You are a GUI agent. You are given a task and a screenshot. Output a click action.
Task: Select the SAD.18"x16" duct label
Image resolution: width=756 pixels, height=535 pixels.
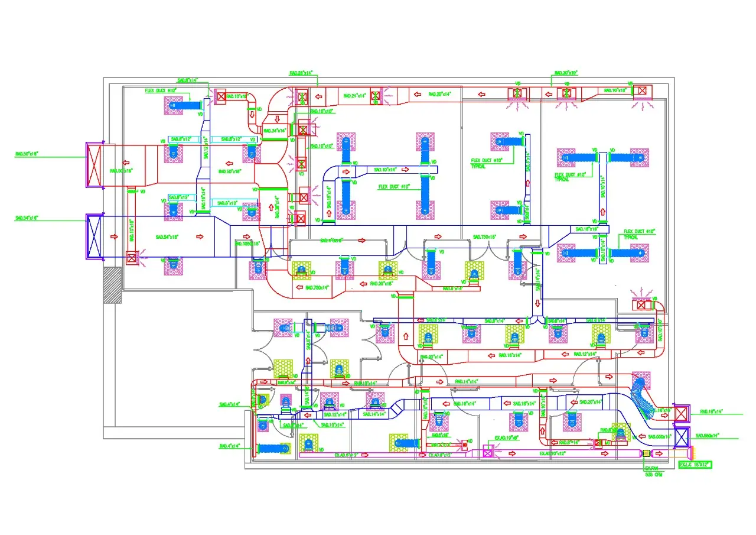click(587, 228)
